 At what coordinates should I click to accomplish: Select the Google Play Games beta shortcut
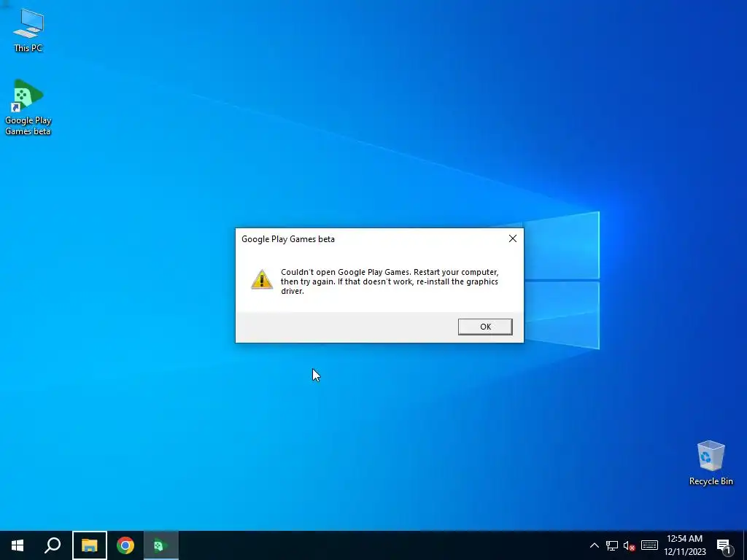pyautogui.click(x=28, y=108)
